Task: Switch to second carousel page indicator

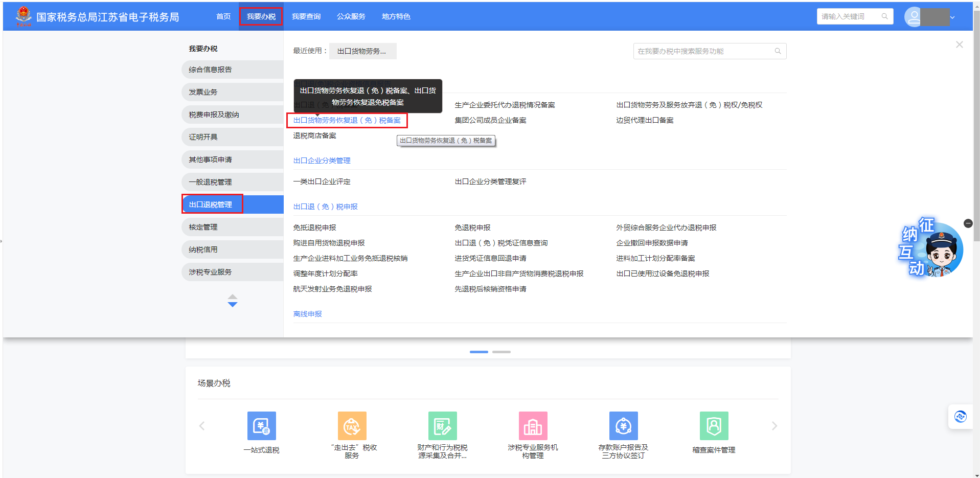Action: pyautogui.click(x=501, y=352)
